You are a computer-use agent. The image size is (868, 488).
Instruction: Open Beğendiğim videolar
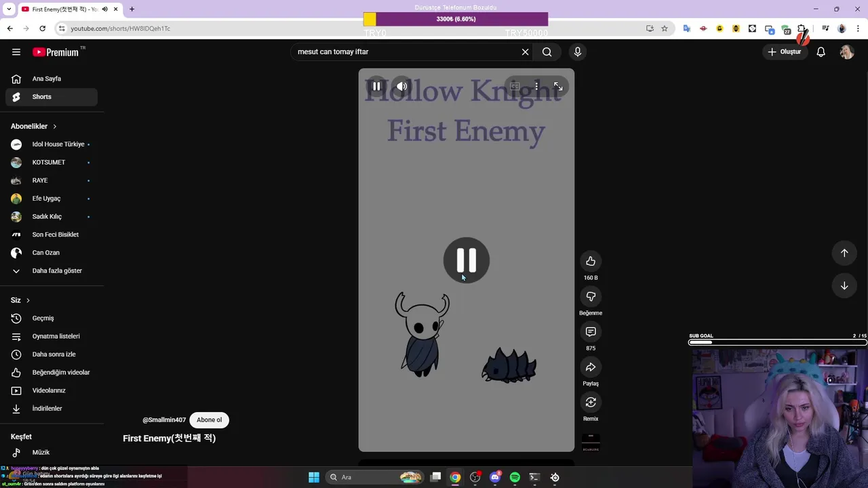(x=52, y=372)
